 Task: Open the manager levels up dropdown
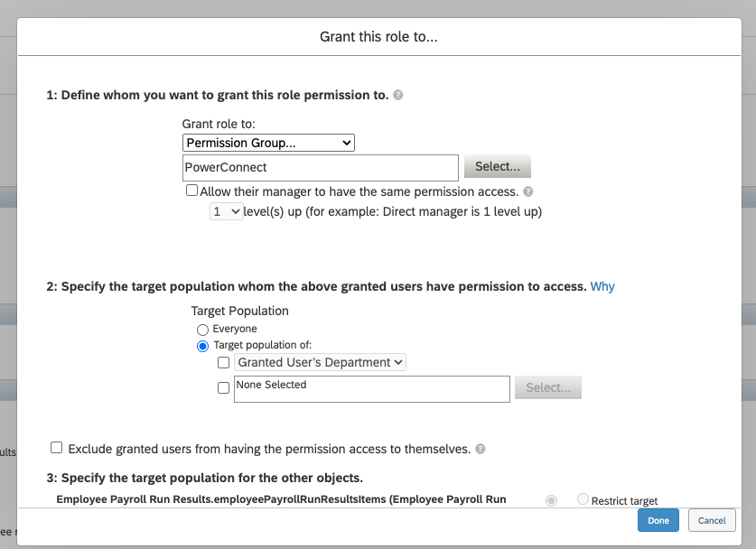click(x=226, y=211)
